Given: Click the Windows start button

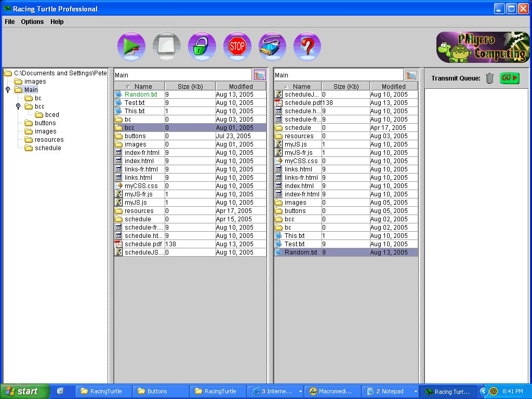Looking at the screenshot, I should (24, 391).
